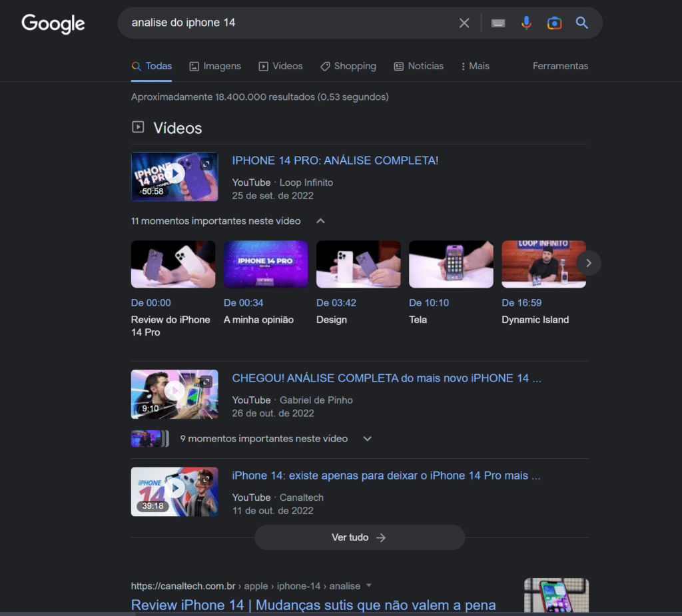Open the Shopping tab
The height and width of the screenshot is (616, 682).
(x=348, y=66)
